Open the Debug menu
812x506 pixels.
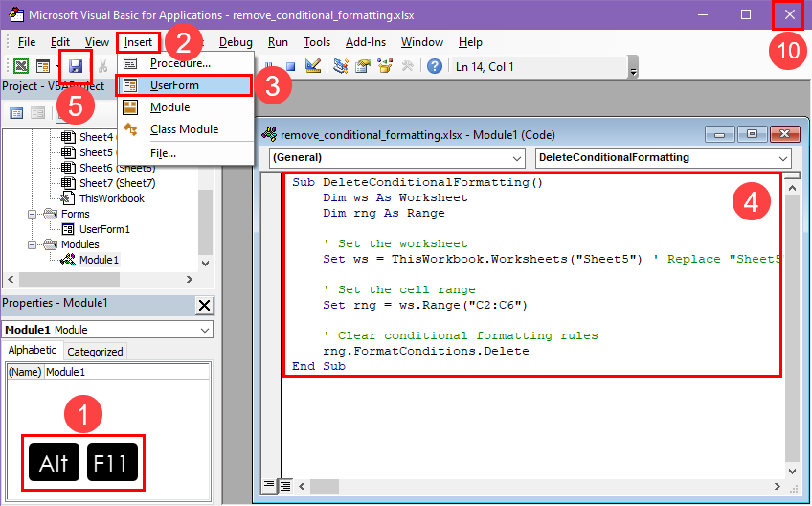(x=236, y=42)
